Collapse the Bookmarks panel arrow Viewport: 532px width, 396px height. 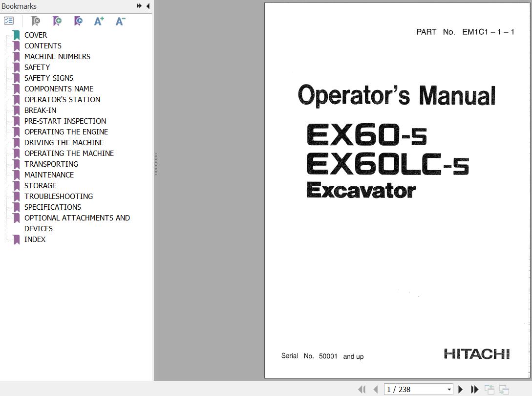148,6
